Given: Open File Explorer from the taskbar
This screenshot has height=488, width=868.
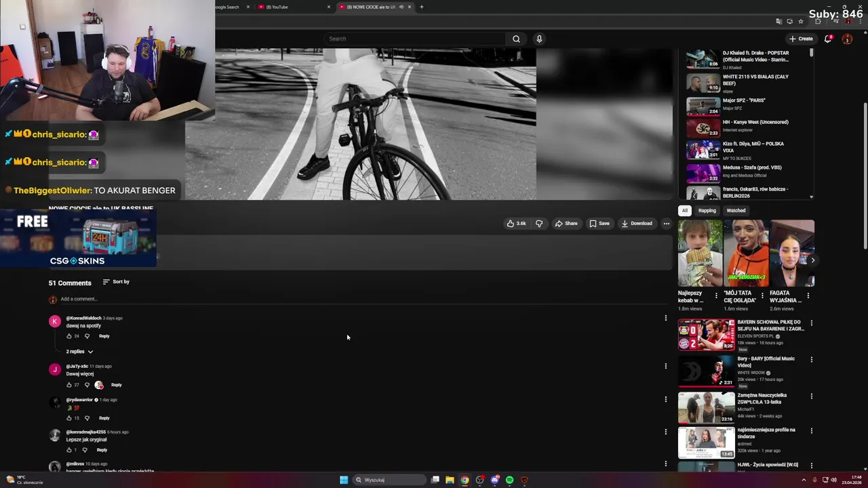Looking at the screenshot, I should click(x=450, y=480).
